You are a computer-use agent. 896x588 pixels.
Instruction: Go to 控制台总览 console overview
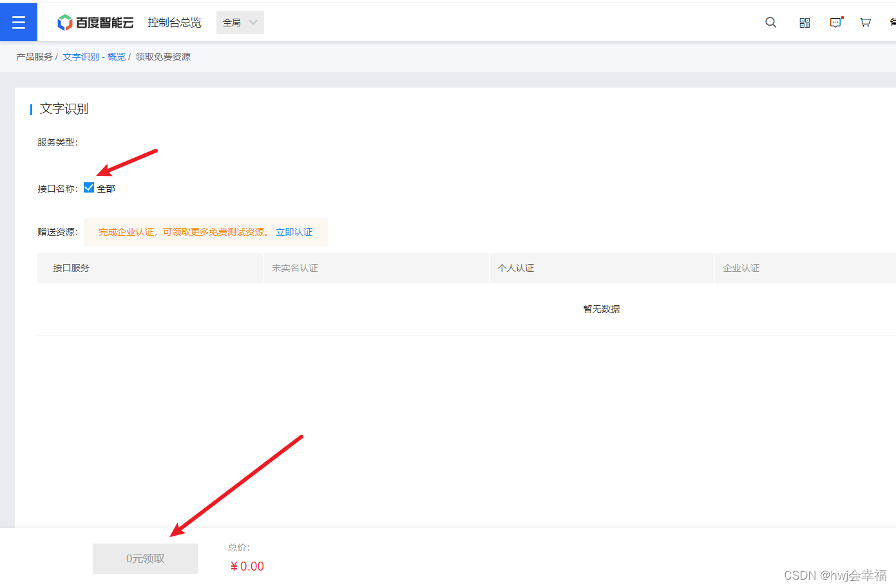pos(175,23)
